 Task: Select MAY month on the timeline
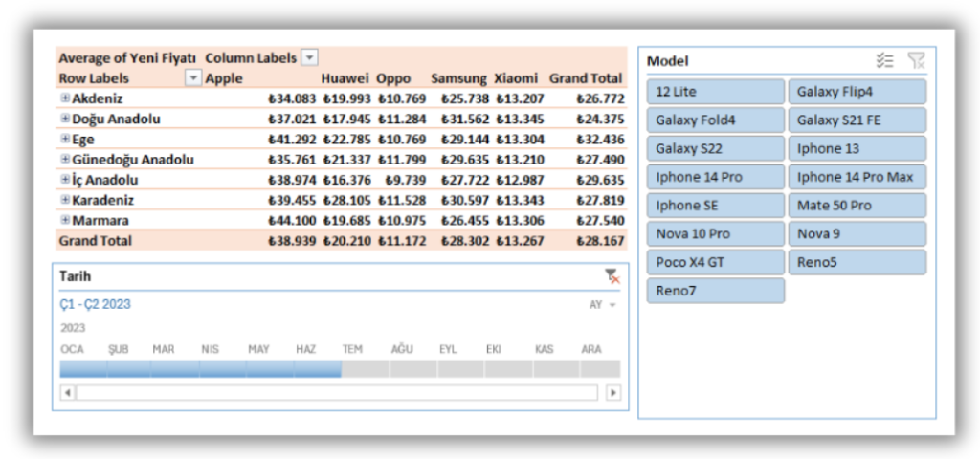270,368
